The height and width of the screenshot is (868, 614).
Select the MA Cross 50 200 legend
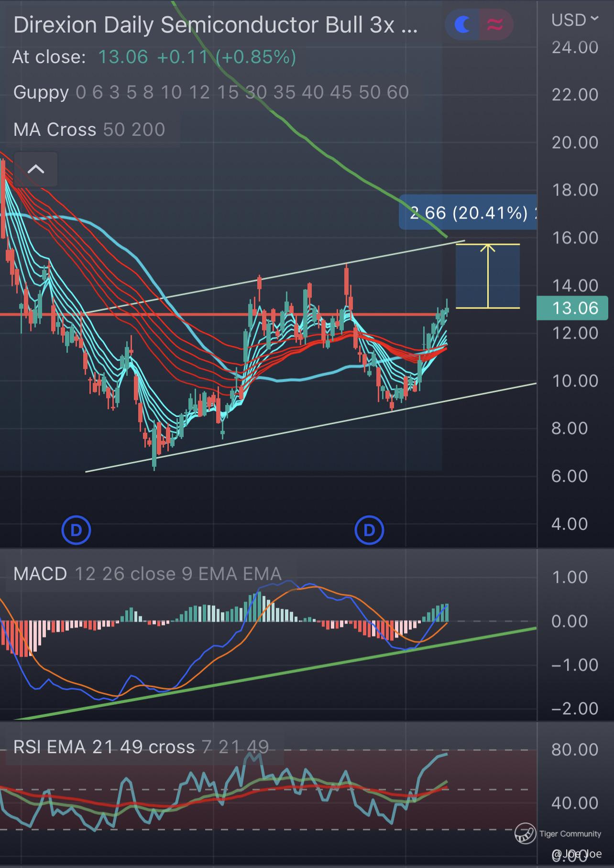(89, 129)
